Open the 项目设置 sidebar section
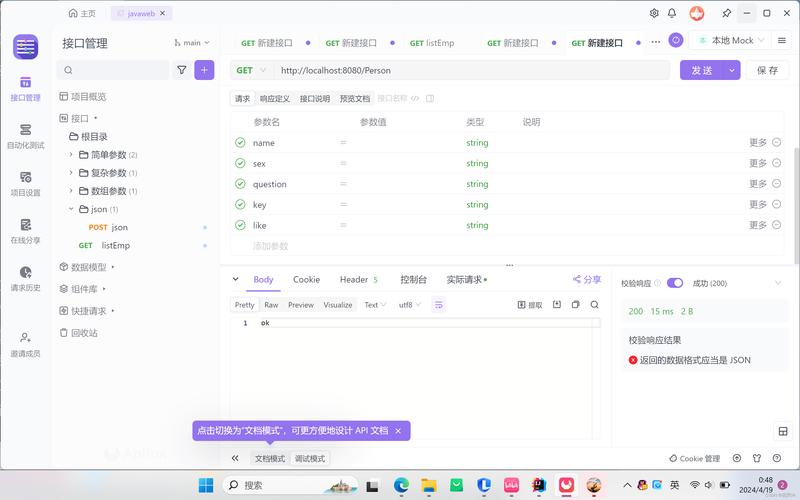This screenshot has width=800, height=500. click(x=25, y=184)
